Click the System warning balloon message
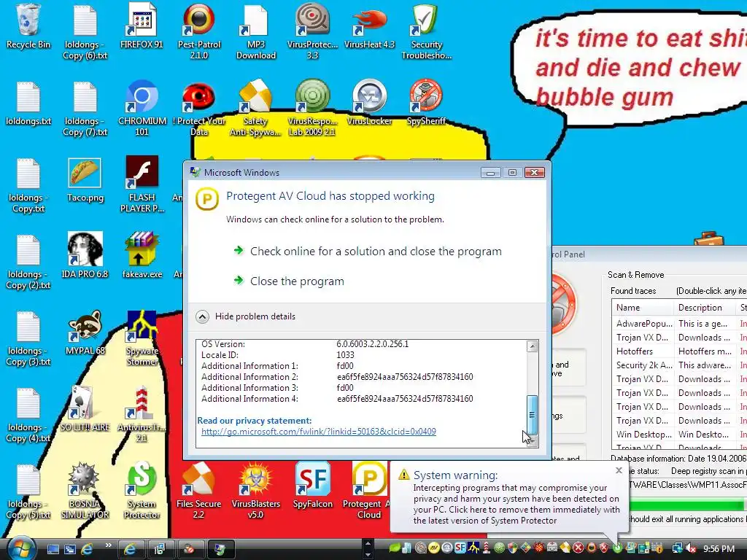Viewport: 747px width, 560px height. [516, 504]
